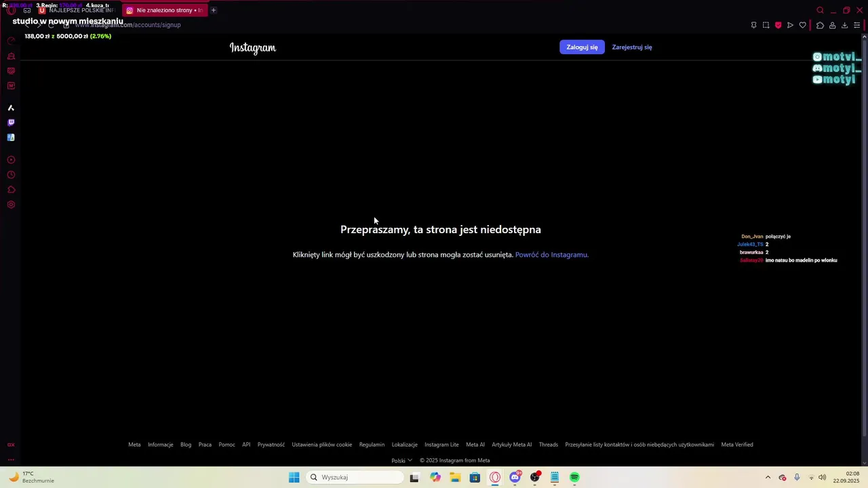Viewport: 868px width, 488px height.
Task: Click the Zaloguj się button
Action: (x=582, y=47)
